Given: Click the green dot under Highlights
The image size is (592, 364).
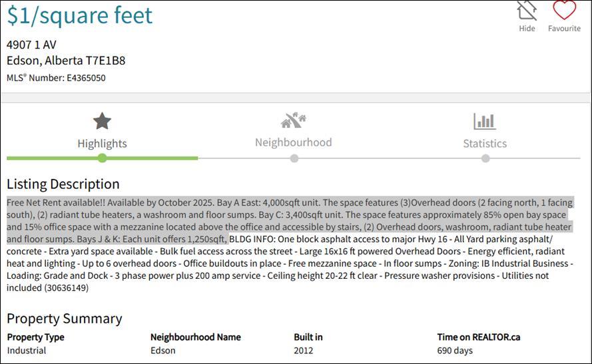Looking at the screenshot, I should coord(102,158).
